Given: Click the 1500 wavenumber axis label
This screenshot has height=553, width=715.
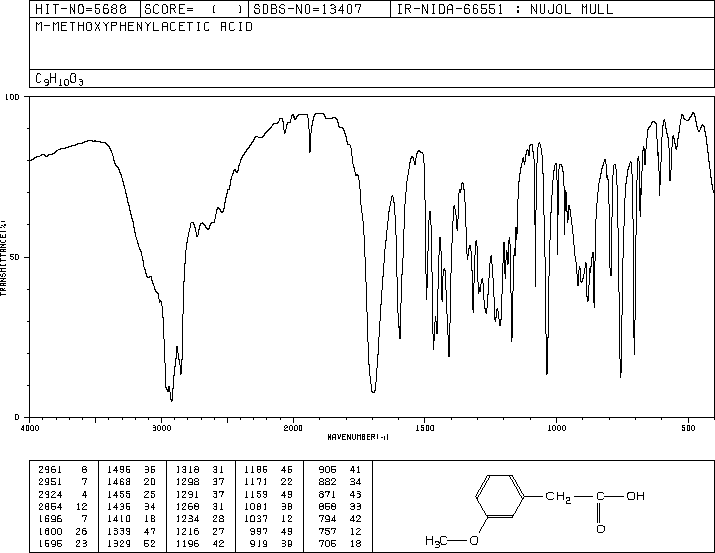Looking at the screenshot, I should coord(425,428).
